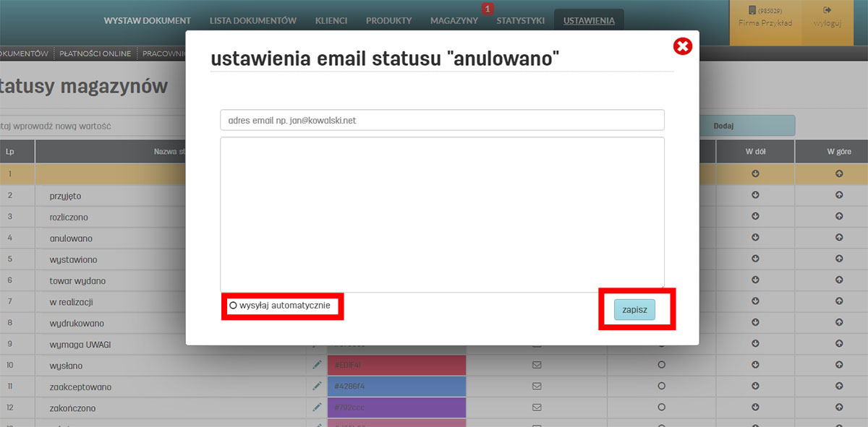This screenshot has width=868, height=427.
Task: Switch to the PŁATNOŚCI ONLINE tab
Action: [94, 53]
